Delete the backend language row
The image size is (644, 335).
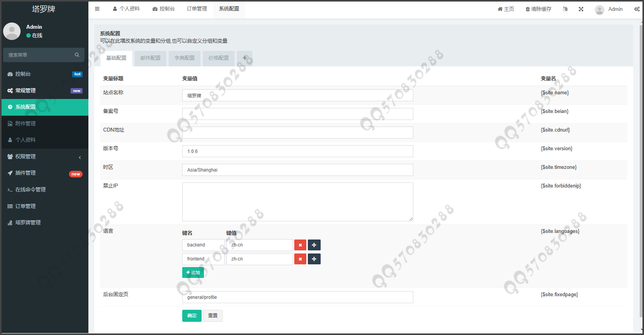pos(300,245)
